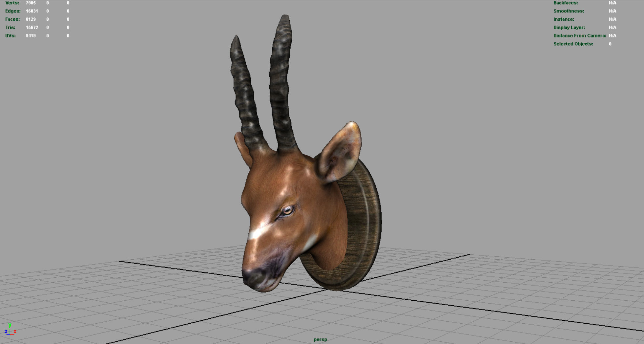Viewport: 644px width, 344px height.
Task: Click the Selected Objects value 0
Action: point(610,44)
